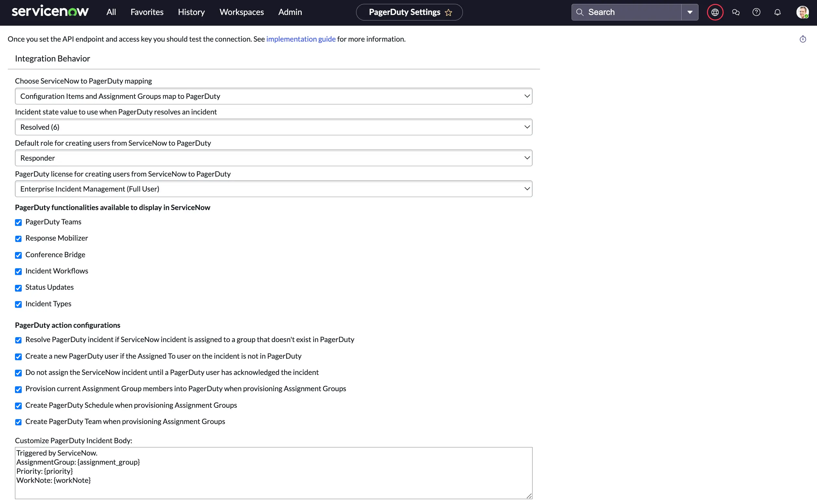
Task: Open the Workspaces menu
Action: point(242,12)
